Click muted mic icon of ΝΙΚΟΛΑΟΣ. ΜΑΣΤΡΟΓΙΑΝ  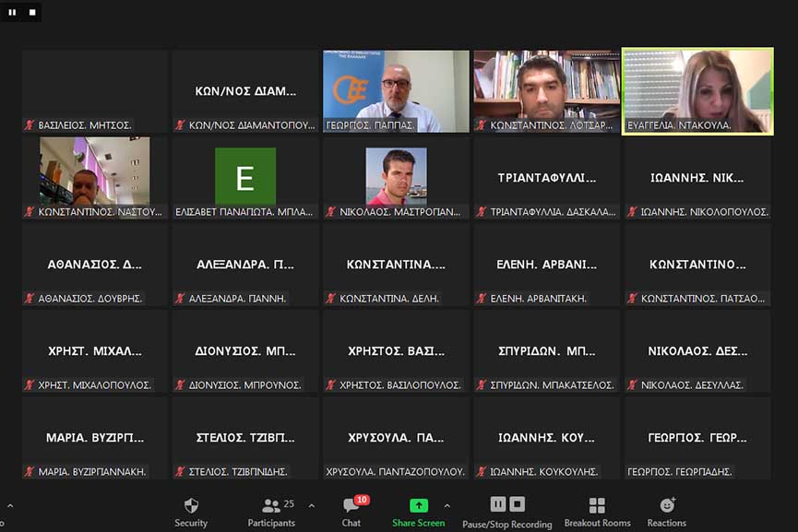tap(330, 211)
